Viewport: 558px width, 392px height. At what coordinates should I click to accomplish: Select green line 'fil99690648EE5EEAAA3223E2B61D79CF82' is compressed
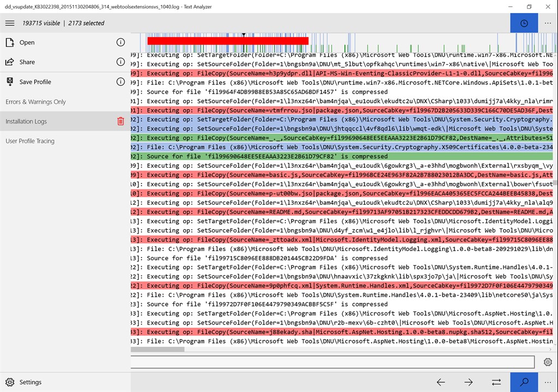342,156
